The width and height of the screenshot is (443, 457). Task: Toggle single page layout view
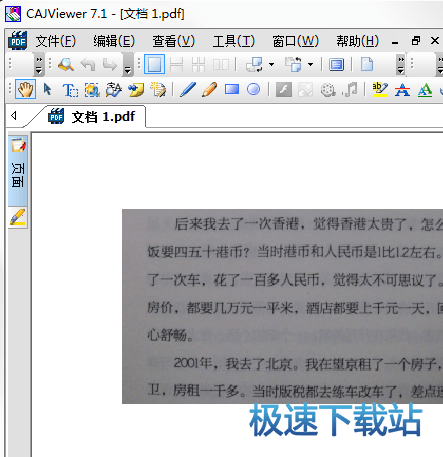coord(154,64)
